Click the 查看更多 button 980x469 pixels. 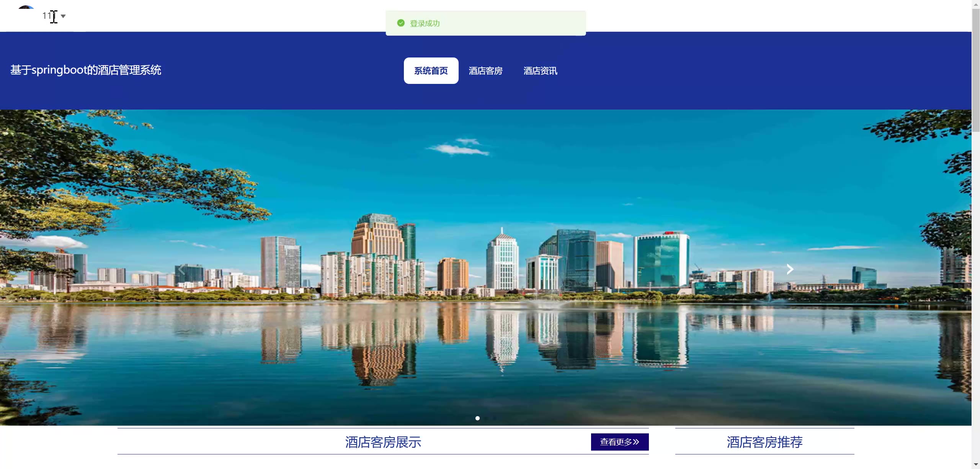[619, 442]
